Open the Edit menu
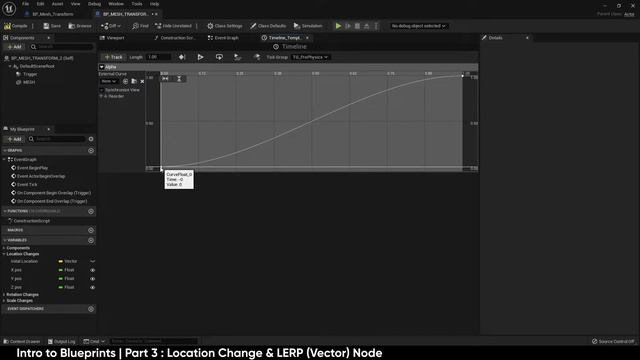The width and height of the screenshot is (640, 360). [x=40, y=4]
